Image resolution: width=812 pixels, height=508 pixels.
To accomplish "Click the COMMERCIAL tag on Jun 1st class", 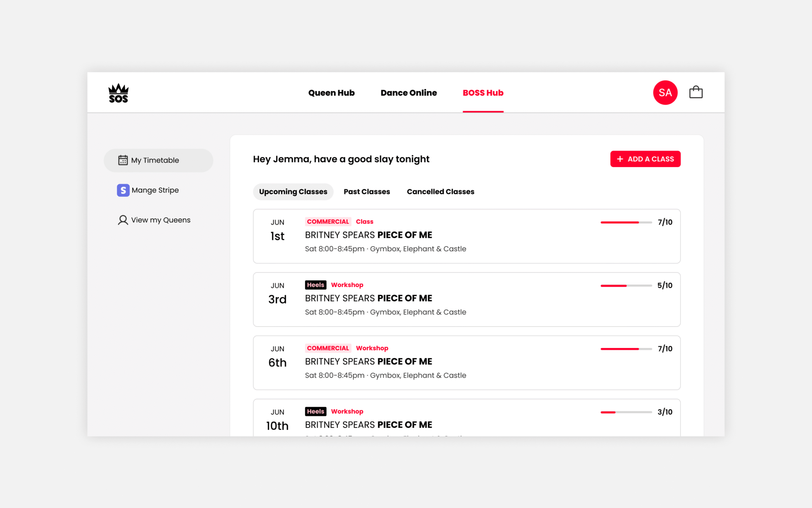I will (328, 222).
